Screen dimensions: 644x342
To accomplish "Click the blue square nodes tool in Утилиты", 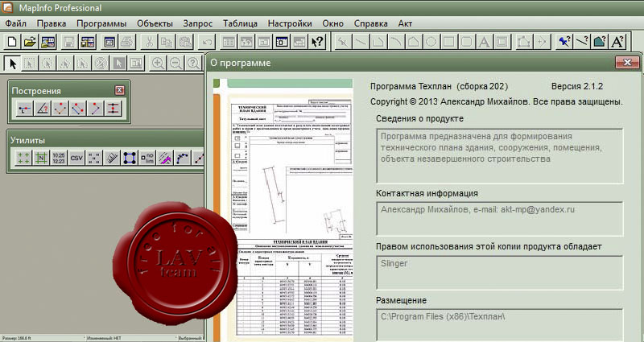I will pyautogui.click(x=130, y=158).
